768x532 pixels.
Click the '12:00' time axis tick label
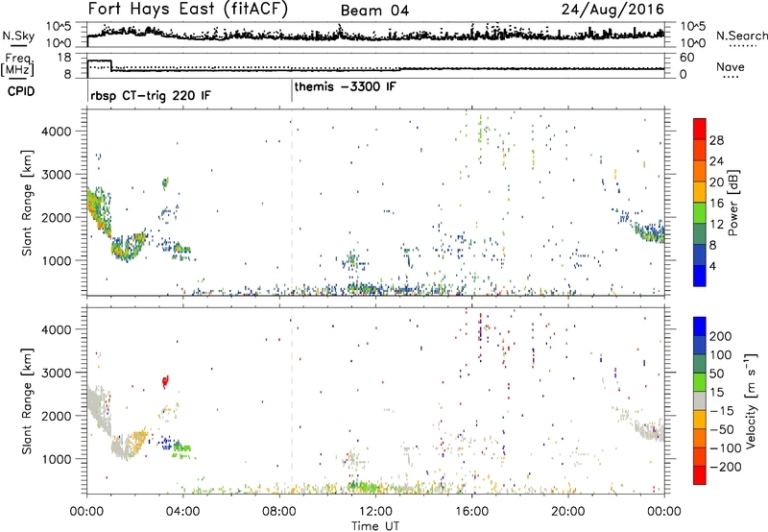click(375, 512)
